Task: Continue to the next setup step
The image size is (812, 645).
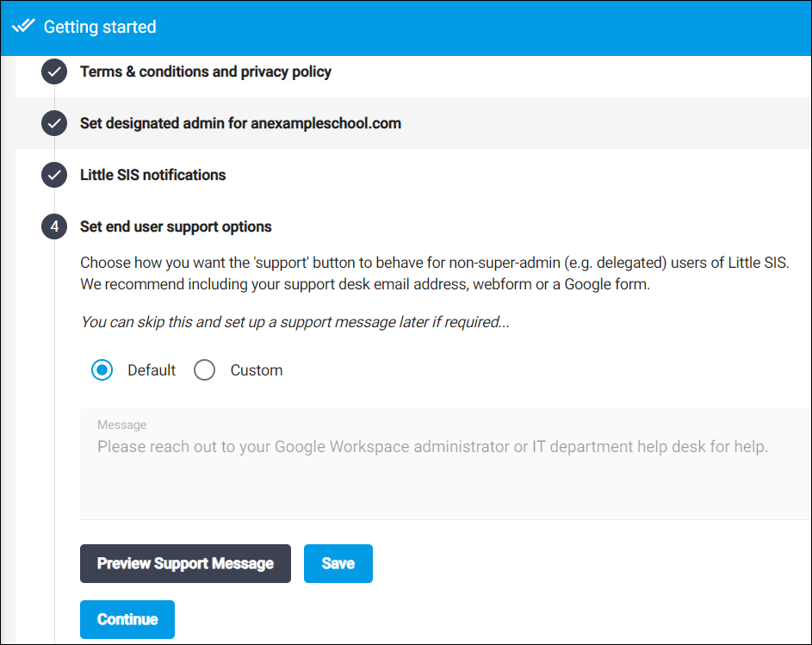Action: coord(127,619)
